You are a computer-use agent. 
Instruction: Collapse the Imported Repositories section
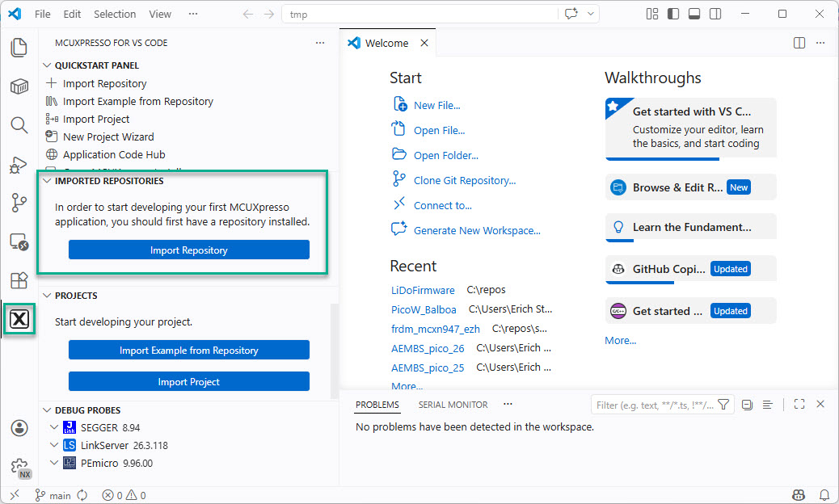[x=46, y=181]
